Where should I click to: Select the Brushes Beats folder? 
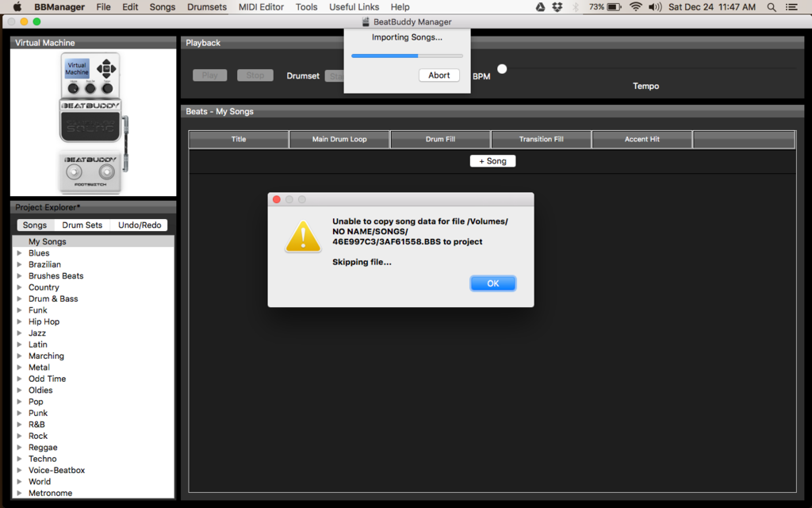click(56, 275)
